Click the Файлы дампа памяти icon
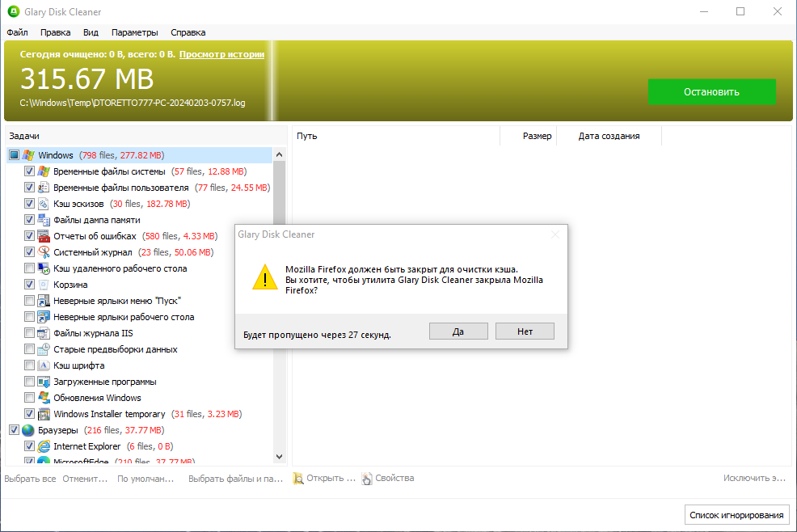The width and height of the screenshot is (797, 532). click(43, 220)
